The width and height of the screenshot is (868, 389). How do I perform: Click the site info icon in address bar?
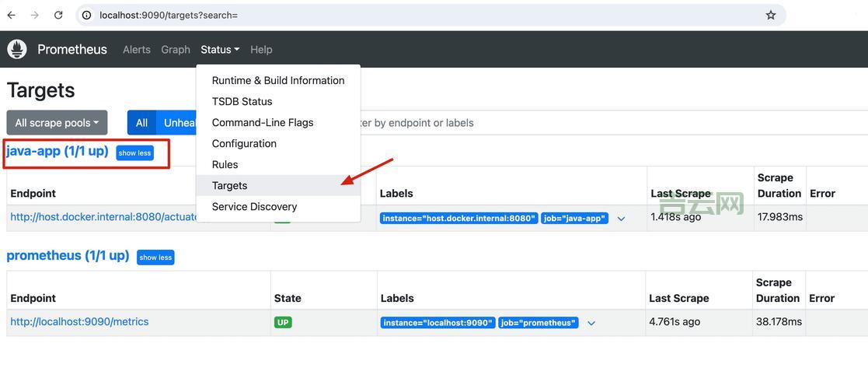coord(86,15)
